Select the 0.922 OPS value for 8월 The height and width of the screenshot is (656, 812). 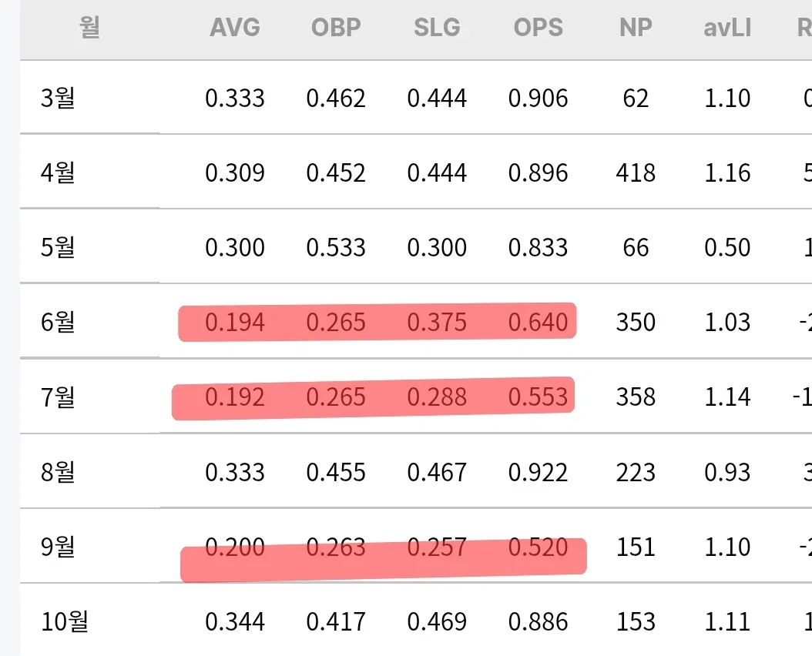click(x=538, y=472)
